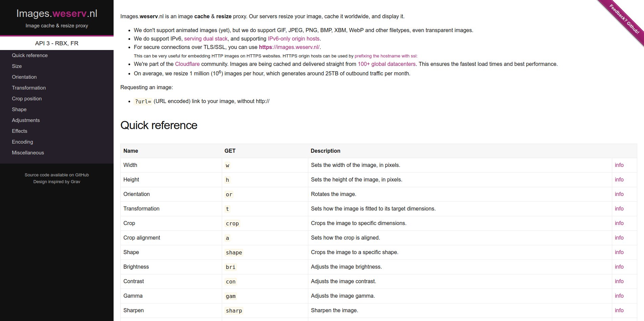Click the Feedback? Github! ribbon
Image resolution: width=644 pixels, height=321 pixels.
[625, 19]
